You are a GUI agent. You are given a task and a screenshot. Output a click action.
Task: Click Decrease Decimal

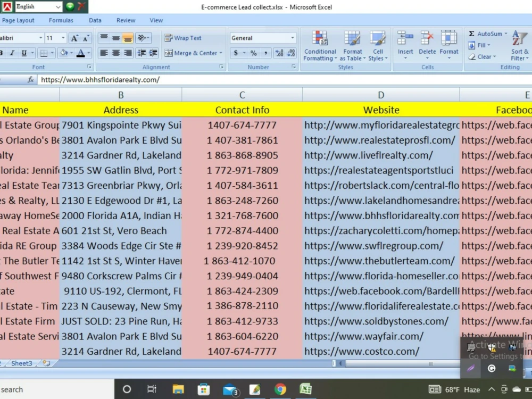coord(291,53)
